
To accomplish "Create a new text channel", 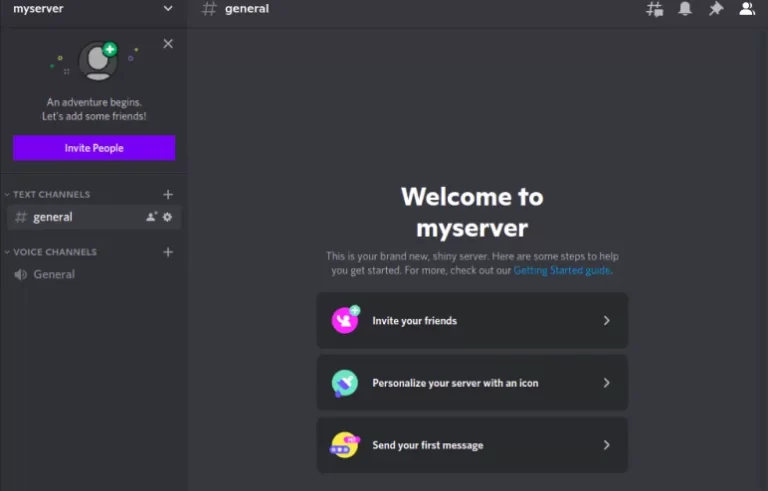I will click(x=168, y=195).
